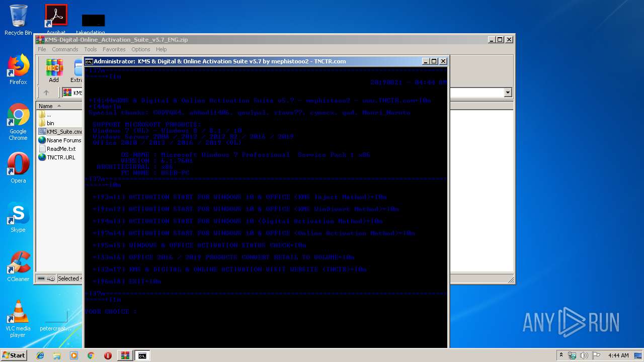Open the WinRAR title bar app icon menu

40,40
